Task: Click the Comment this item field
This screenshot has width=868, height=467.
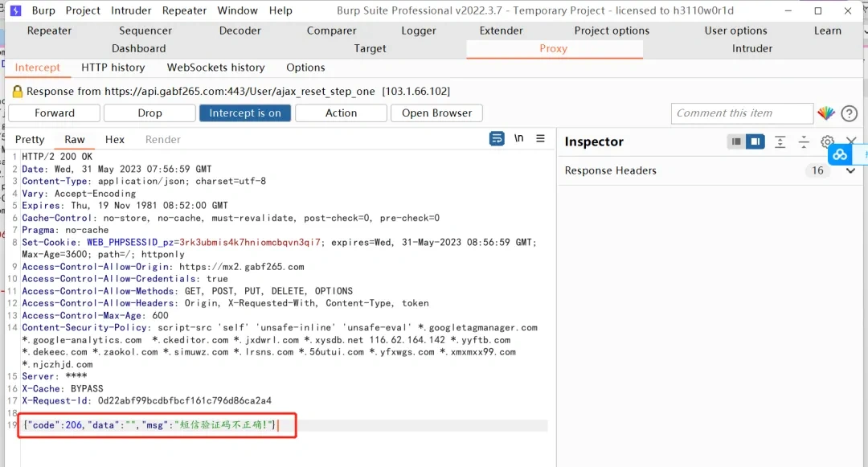Action: (742, 113)
